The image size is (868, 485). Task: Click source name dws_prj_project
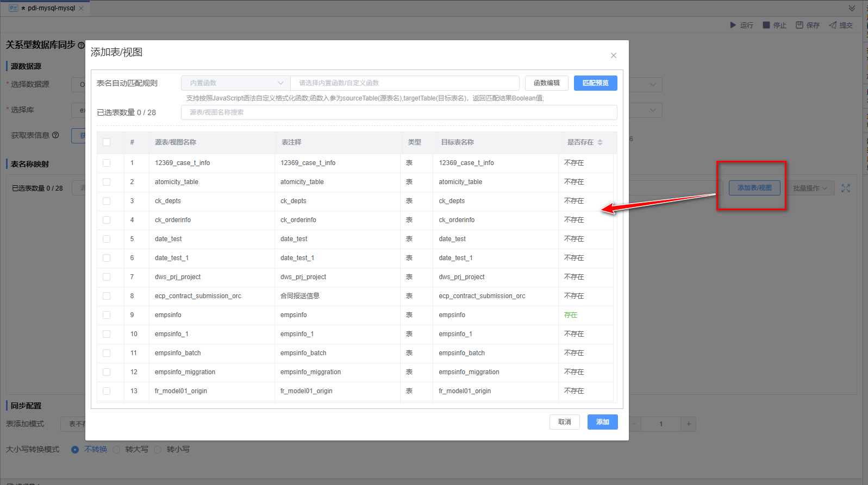click(x=178, y=277)
